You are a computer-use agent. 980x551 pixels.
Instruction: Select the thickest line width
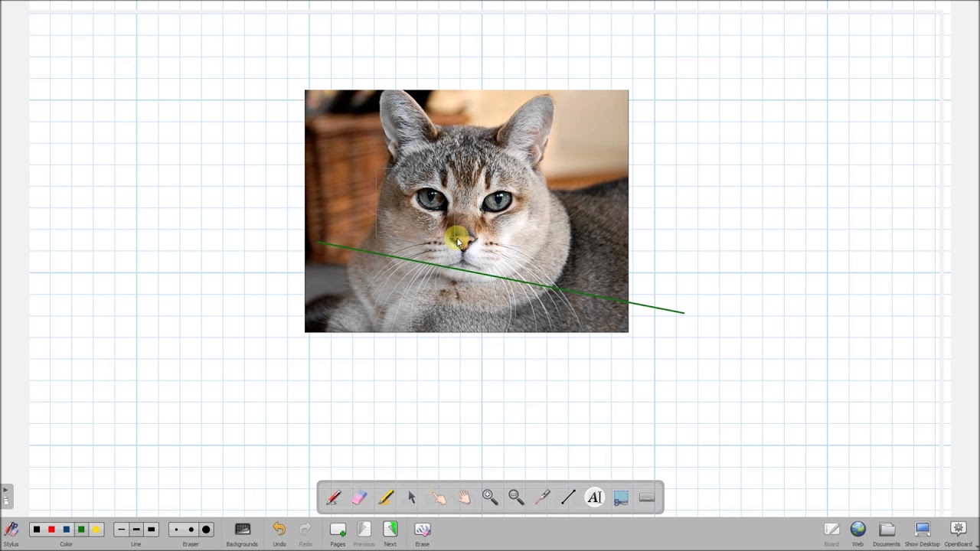(x=151, y=530)
